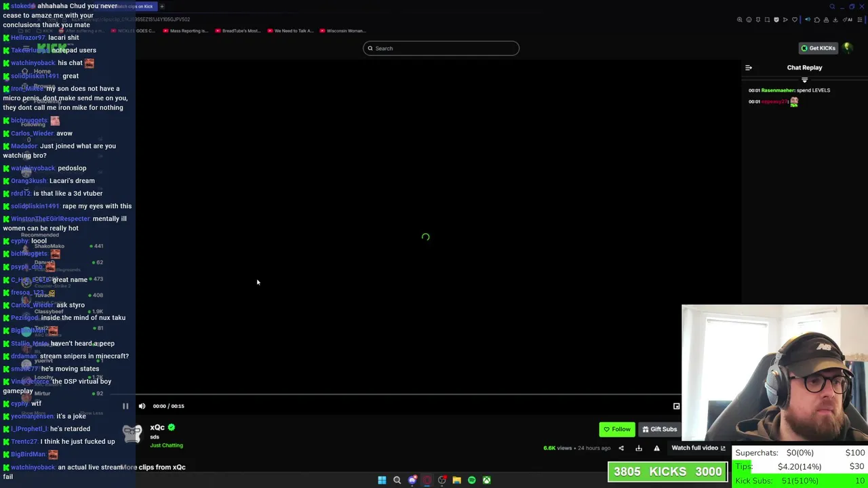The width and height of the screenshot is (868, 488).
Task: Click the tab sound speaker icon
Action: (808, 20)
